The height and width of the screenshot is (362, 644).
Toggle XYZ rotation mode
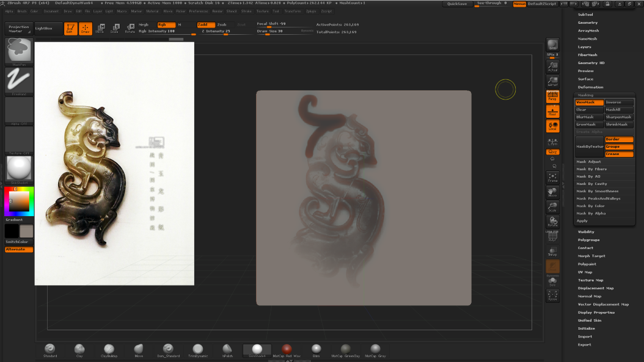point(552,152)
